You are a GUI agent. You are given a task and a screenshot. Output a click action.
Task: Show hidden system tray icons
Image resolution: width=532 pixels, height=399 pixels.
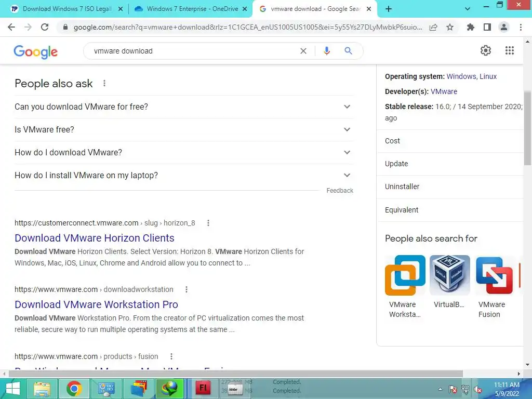(x=440, y=389)
